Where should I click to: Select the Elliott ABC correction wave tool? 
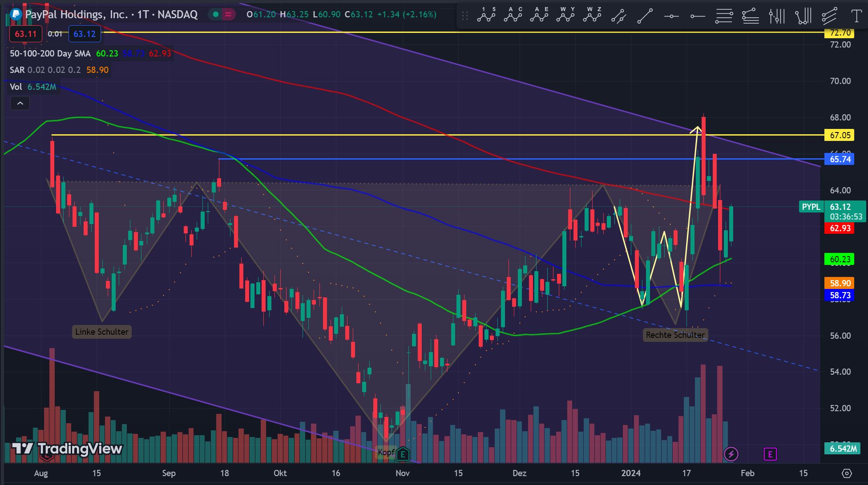(x=513, y=16)
